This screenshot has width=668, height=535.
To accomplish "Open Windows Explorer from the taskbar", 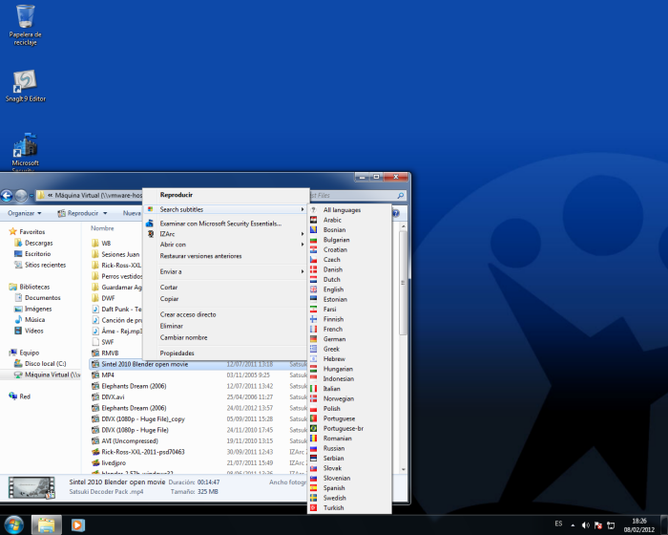I will [46, 525].
